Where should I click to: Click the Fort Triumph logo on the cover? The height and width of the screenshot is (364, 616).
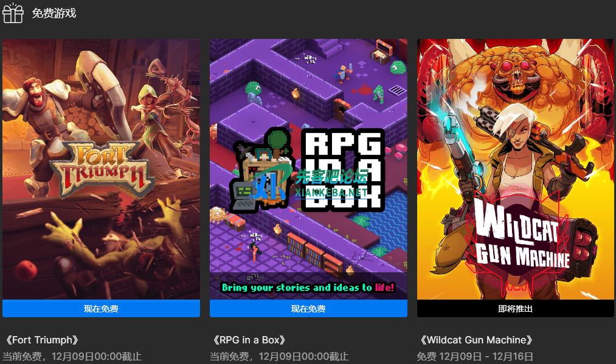(102, 169)
